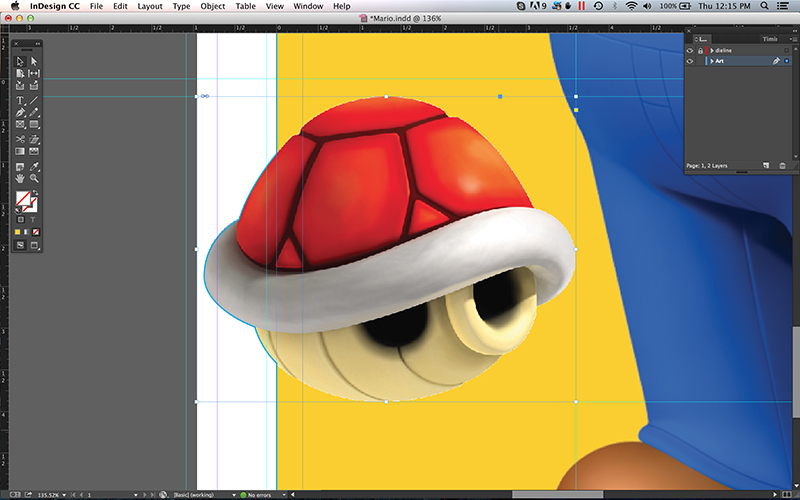The height and width of the screenshot is (500, 800).
Task: Open the Layout menu
Action: 150,6
